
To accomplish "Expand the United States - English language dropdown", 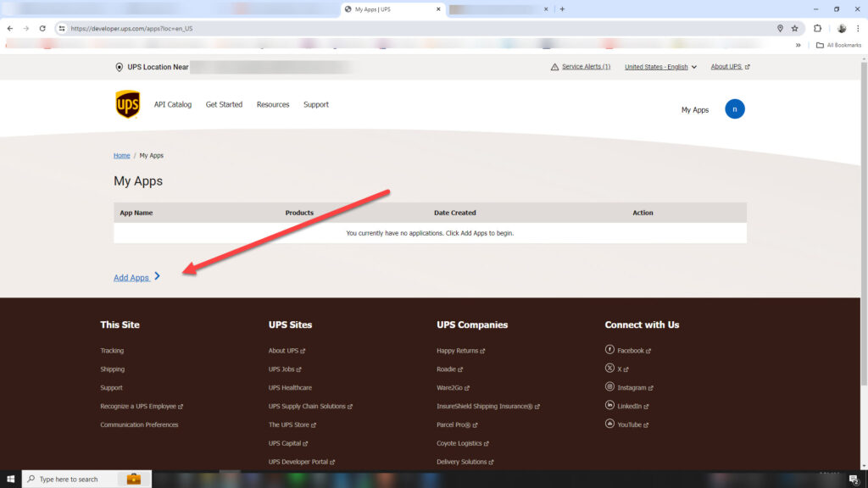I will click(x=660, y=67).
